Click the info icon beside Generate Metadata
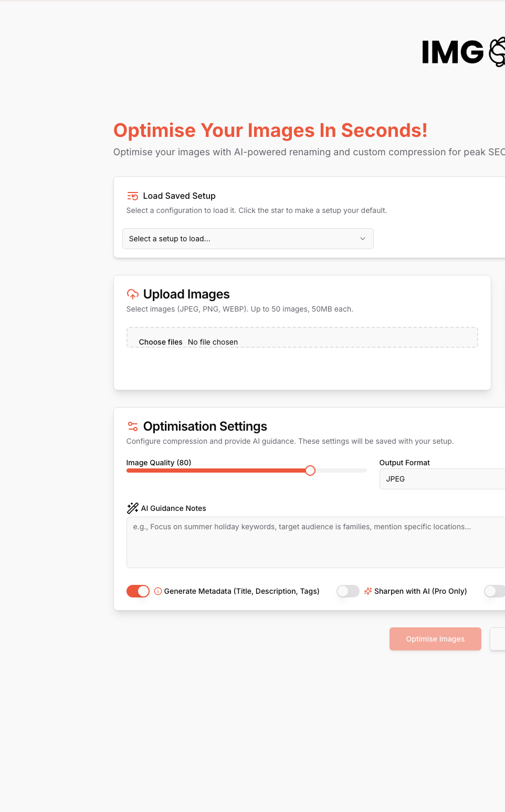Image resolution: width=505 pixels, height=812 pixels. tap(157, 591)
